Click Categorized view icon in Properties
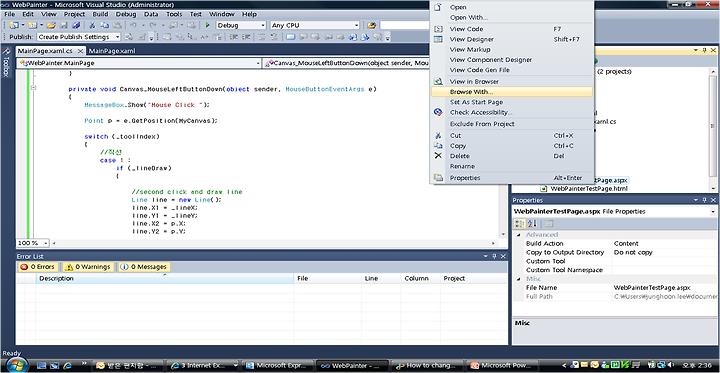 point(520,224)
